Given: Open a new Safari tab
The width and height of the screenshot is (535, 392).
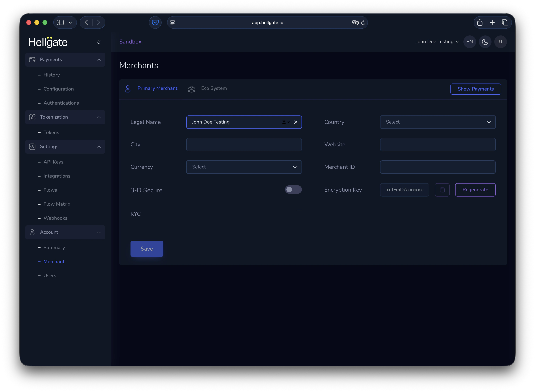Looking at the screenshot, I should 492,22.
